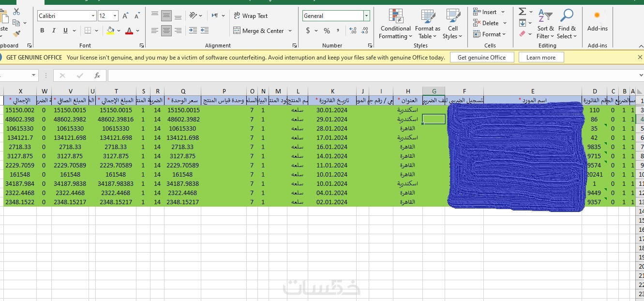This screenshot has width=644, height=301.
Task: Open Sort & Filter menu
Action: (x=546, y=24)
